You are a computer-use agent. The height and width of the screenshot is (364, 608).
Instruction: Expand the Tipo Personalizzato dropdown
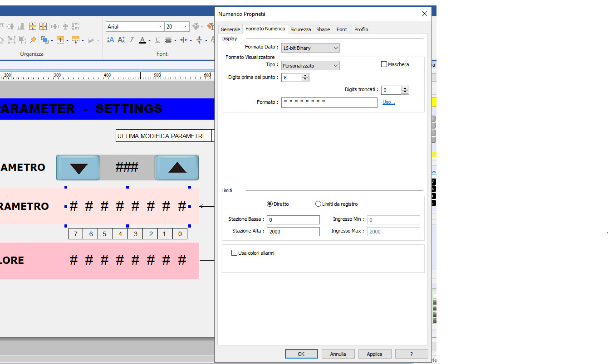tap(310, 66)
